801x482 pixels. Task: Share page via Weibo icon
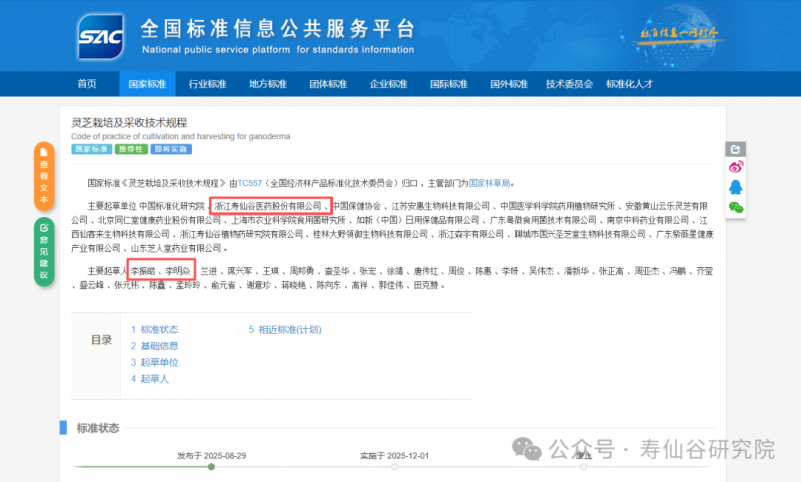click(x=736, y=166)
